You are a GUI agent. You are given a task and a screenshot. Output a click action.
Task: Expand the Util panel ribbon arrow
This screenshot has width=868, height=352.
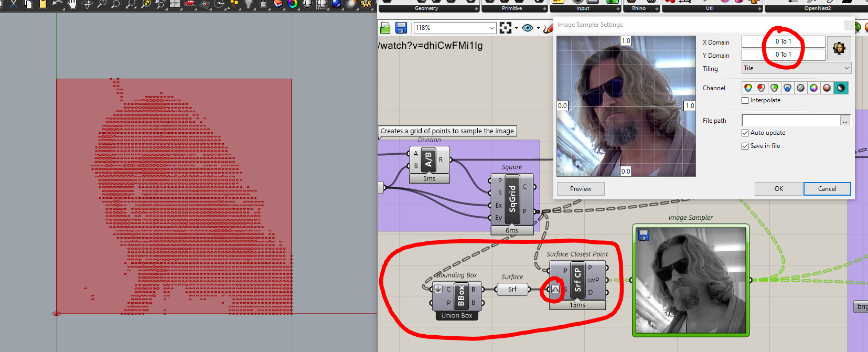coord(759,9)
